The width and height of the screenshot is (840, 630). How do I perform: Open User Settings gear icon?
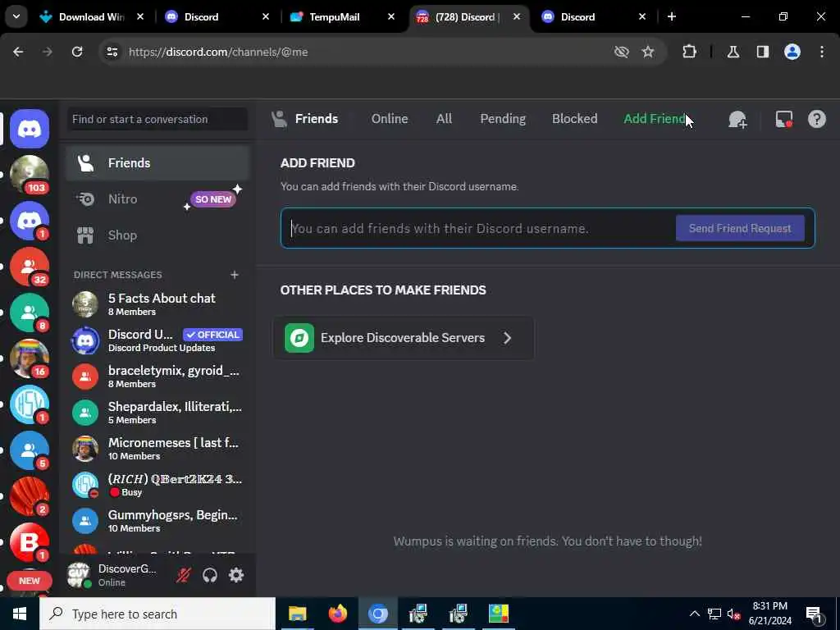tap(236, 575)
